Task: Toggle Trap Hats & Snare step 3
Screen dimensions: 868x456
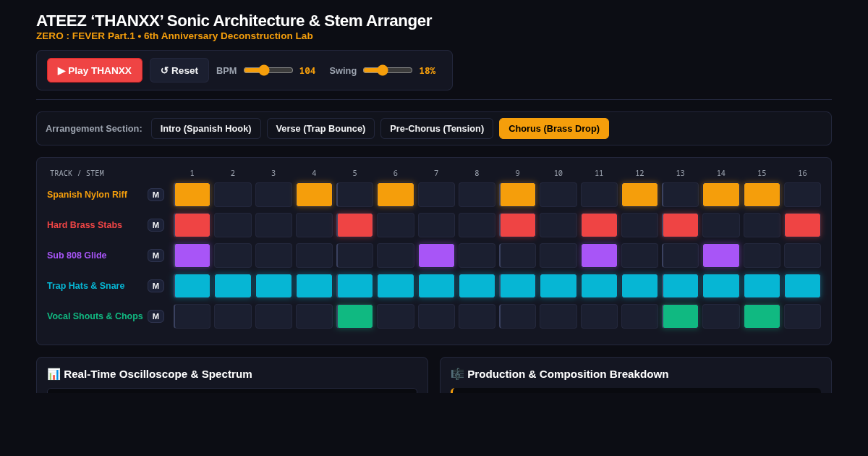Action: click(x=273, y=286)
